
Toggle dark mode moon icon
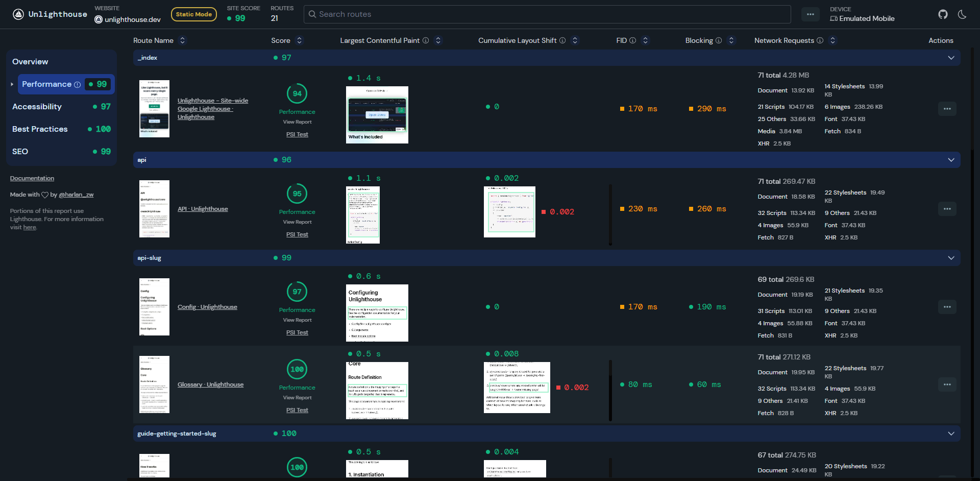[962, 14]
